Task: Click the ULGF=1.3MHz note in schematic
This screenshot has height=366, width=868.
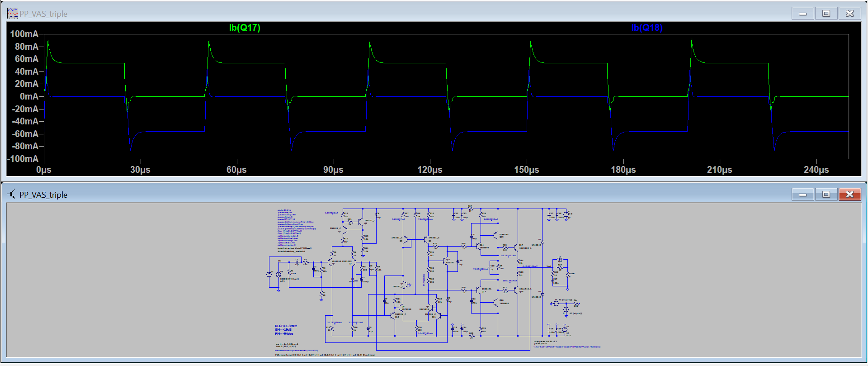Action: tap(286, 326)
